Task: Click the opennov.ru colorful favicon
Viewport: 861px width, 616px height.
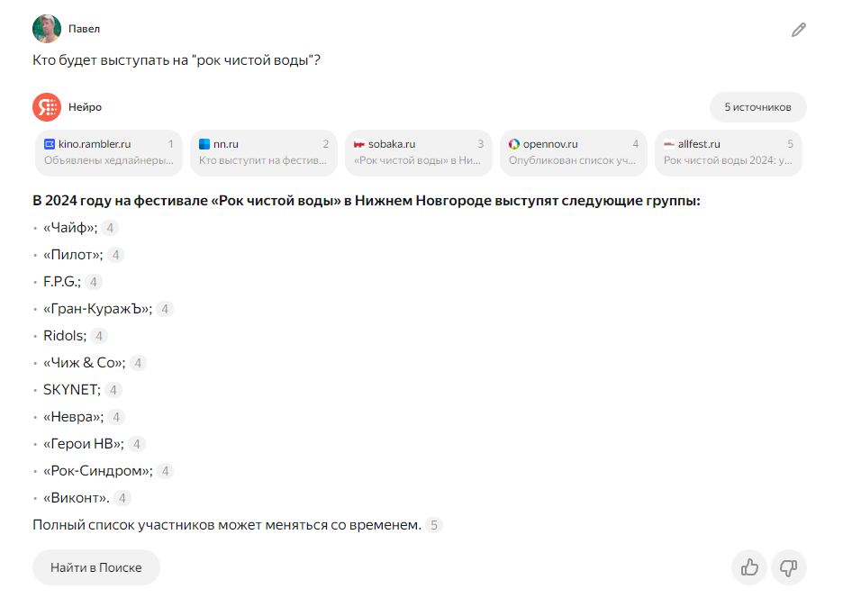Action: [514, 144]
